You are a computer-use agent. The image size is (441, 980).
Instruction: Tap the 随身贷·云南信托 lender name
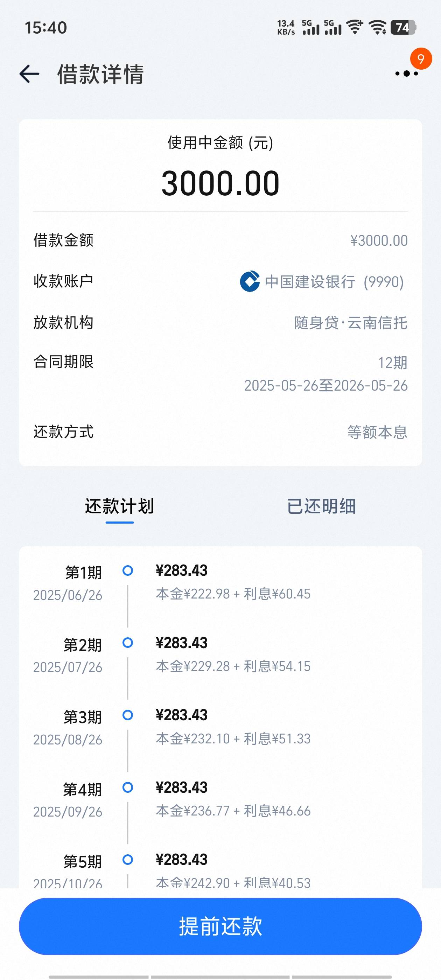click(x=351, y=323)
